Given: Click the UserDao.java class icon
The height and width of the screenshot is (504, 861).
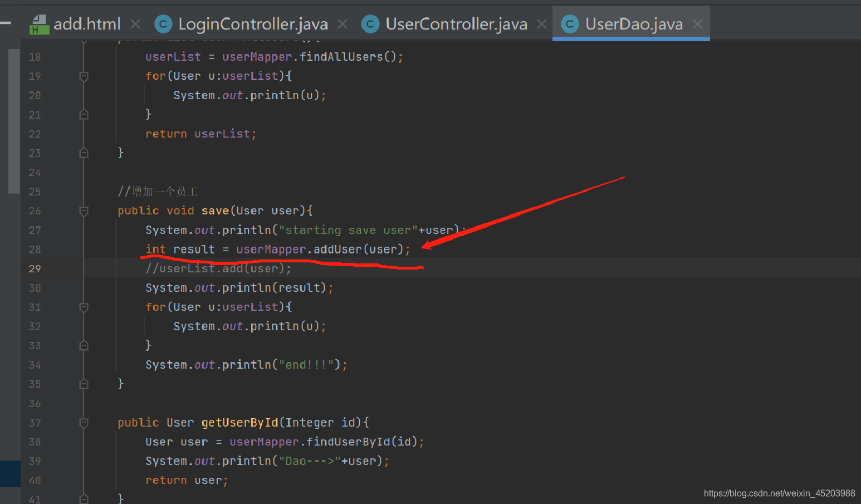Looking at the screenshot, I should (570, 24).
